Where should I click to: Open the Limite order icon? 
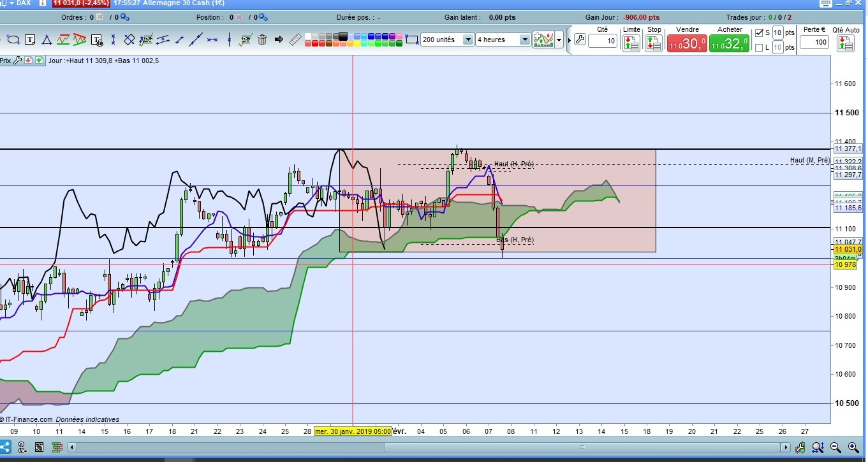631,43
